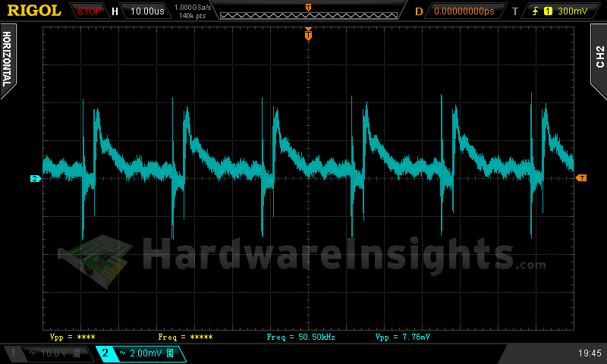Image resolution: width=607 pixels, height=364 pixels.
Task: Click the H timebase label icon
Action: coord(115,11)
